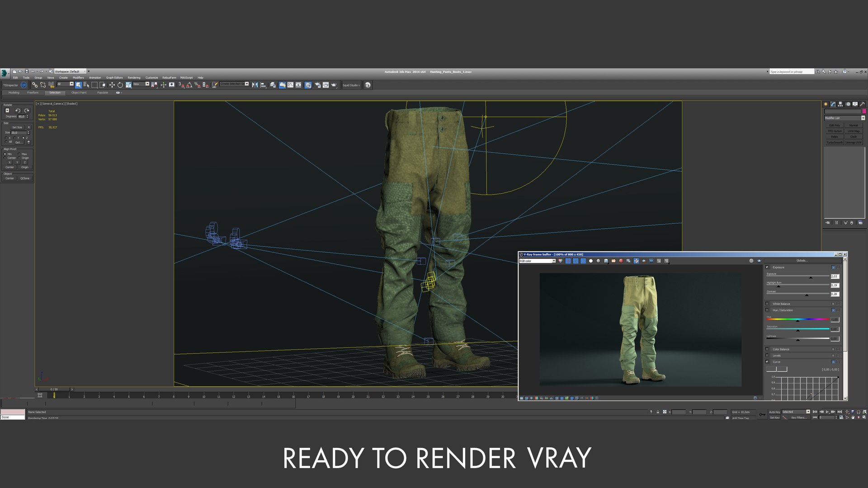Click the Align tool icon
The height and width of the screenshot is (488, 868).
click(263, 85)
